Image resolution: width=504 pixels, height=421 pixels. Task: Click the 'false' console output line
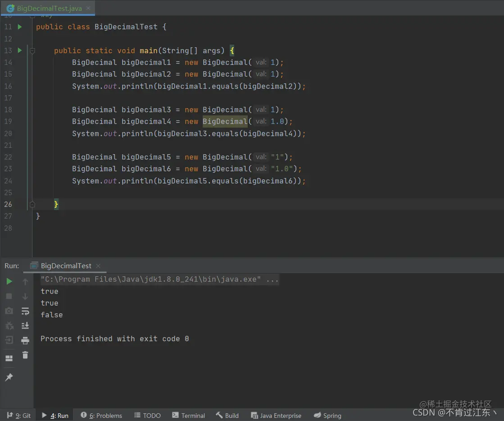(x=51, y=315)
